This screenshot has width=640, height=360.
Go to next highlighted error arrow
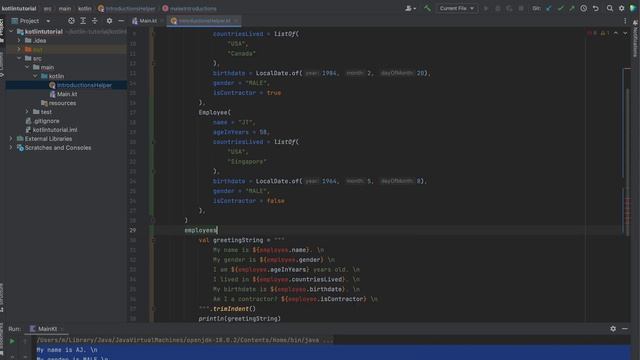(x=625, y=33)
